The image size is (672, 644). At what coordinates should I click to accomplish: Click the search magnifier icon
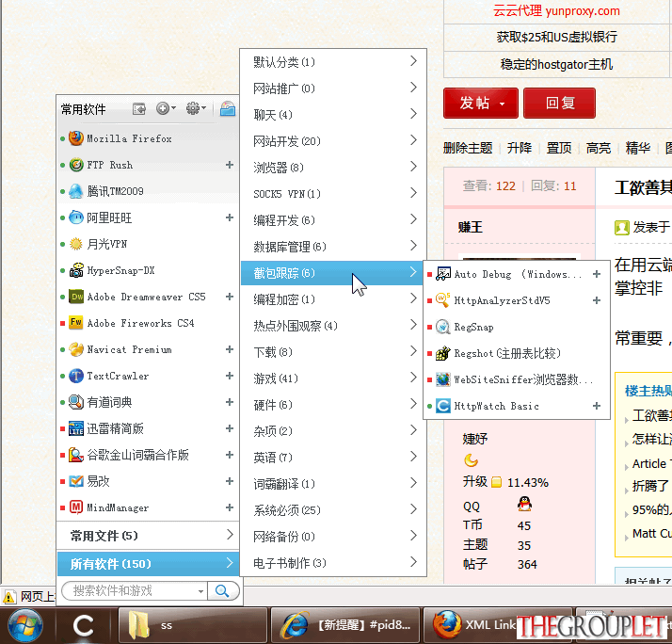click(222, 591)
